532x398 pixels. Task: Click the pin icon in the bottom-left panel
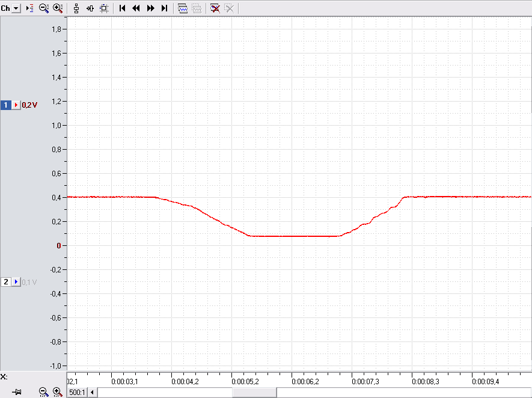pos(17,392)
